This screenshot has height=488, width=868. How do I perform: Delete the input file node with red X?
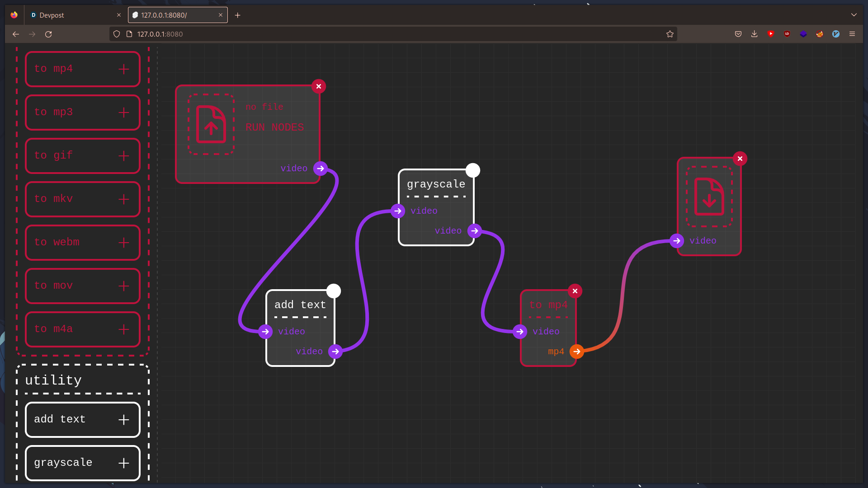click(319, 86)
